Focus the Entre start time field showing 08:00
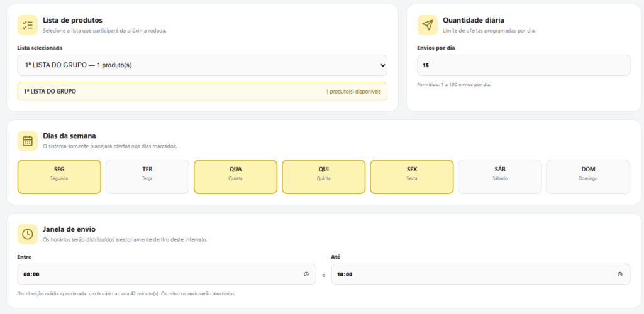 tap(167, 274)
